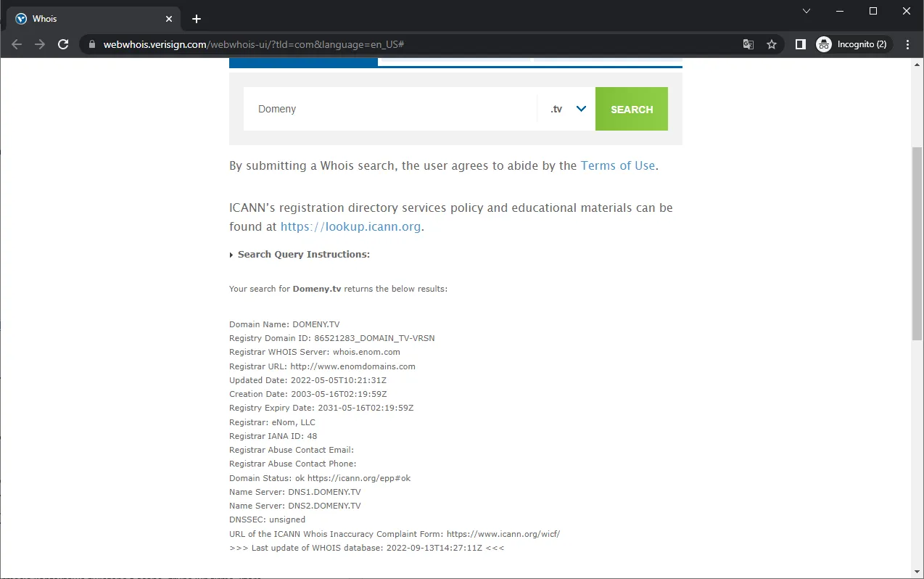This screenshot has height=579, width=924.
Task: Open the Terms of Use link
Action: tap(617, 165)
